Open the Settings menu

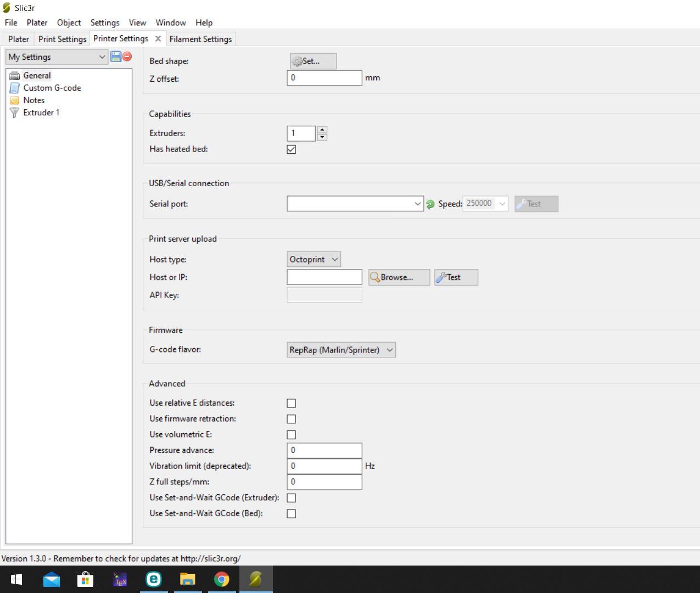click(105, 23)
